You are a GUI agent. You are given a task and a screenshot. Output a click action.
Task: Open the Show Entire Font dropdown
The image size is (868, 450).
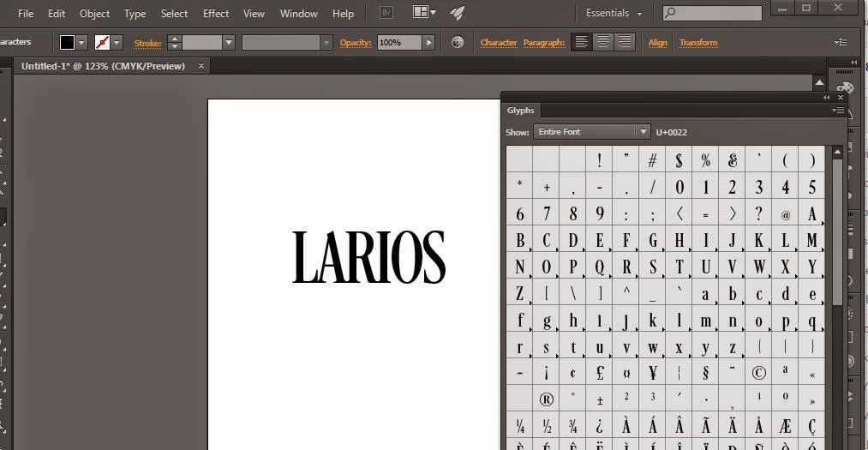click(x=590, y=132)
